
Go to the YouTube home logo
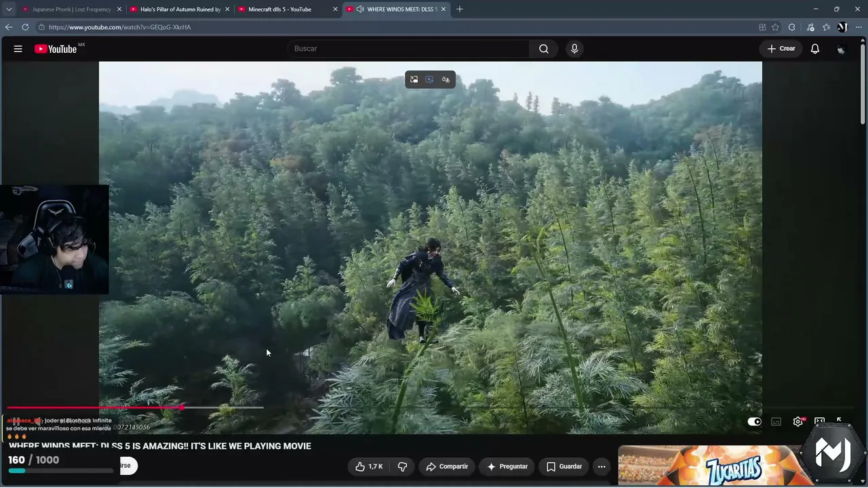tap(56, 49)
